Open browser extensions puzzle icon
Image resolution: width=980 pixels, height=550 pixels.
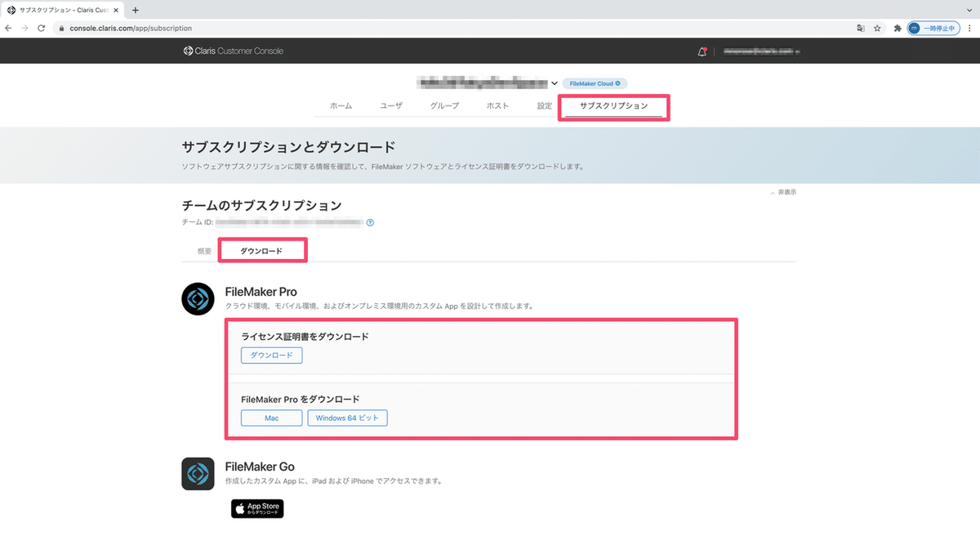897,27
